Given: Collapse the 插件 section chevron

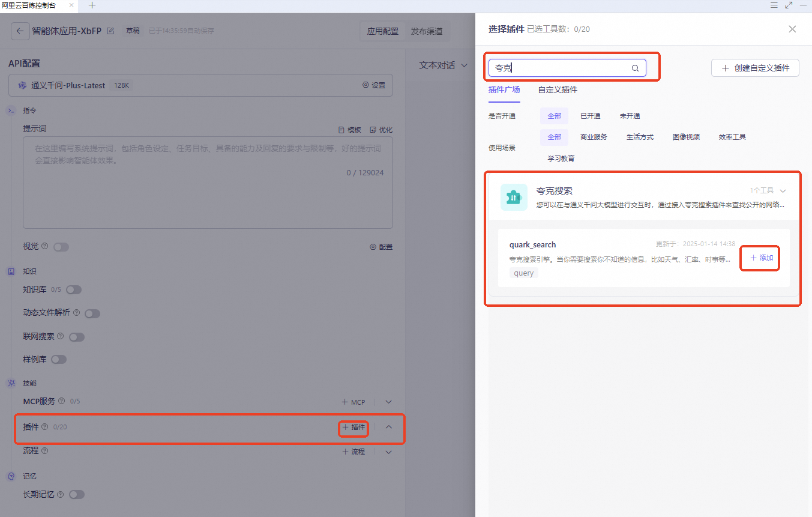Looking at the screenshot, I should click(x=388, y=427).
